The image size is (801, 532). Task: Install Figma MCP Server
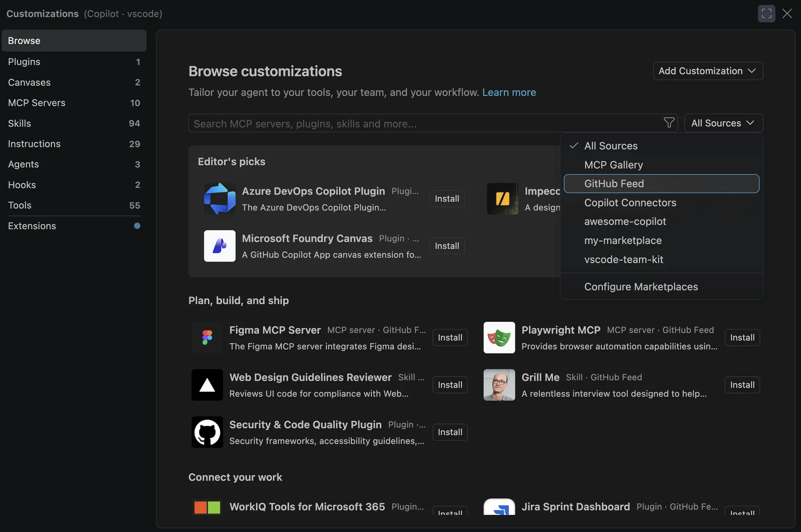pyautogui.click(x=450, y=337)
